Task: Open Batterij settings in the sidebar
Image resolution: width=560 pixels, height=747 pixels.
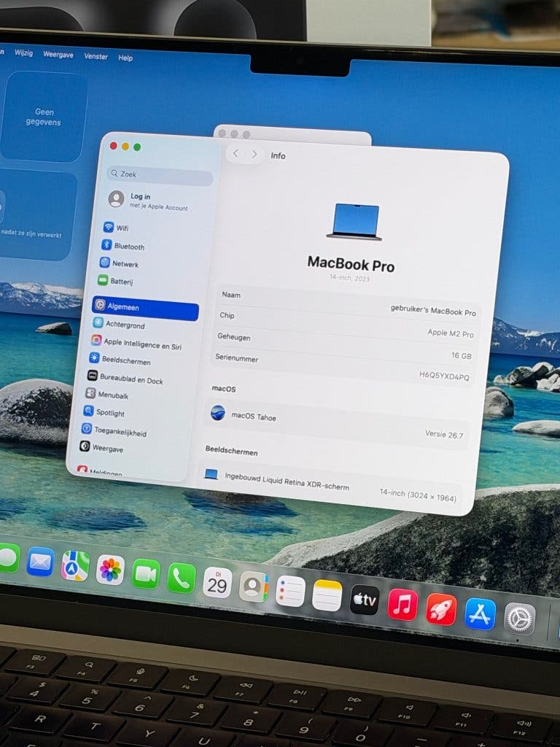Action: click(115, 281)
